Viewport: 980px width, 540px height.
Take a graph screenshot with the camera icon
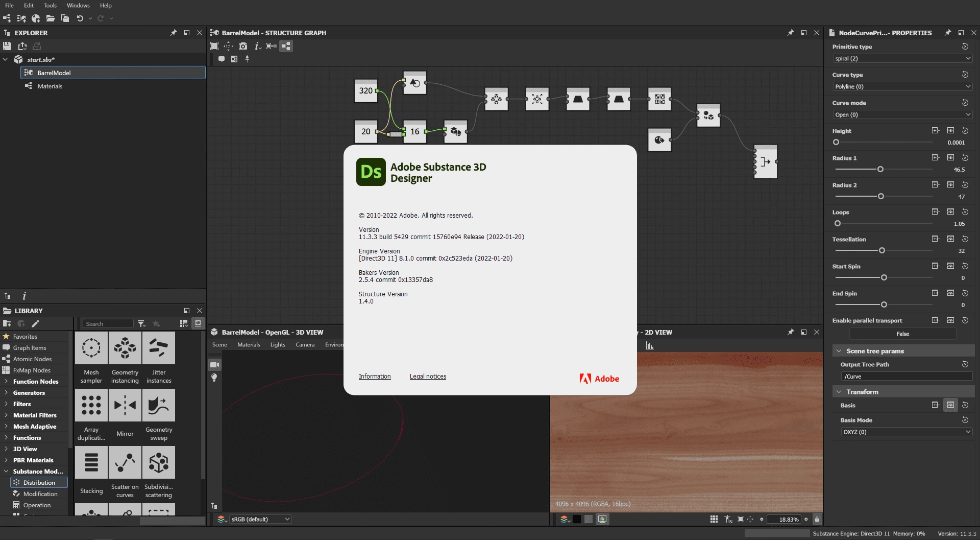point(243,46)
